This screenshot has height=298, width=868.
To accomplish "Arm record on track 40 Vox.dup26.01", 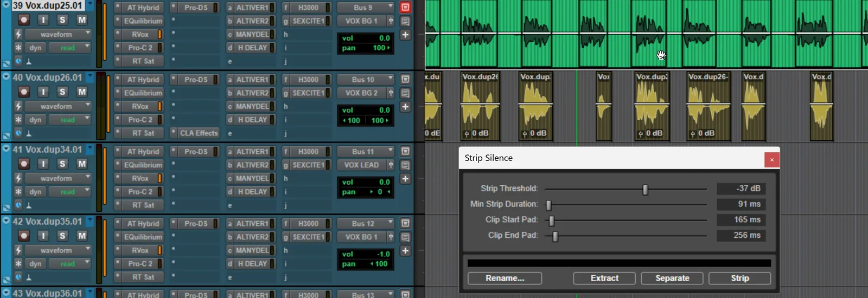I will coord(24,92).
